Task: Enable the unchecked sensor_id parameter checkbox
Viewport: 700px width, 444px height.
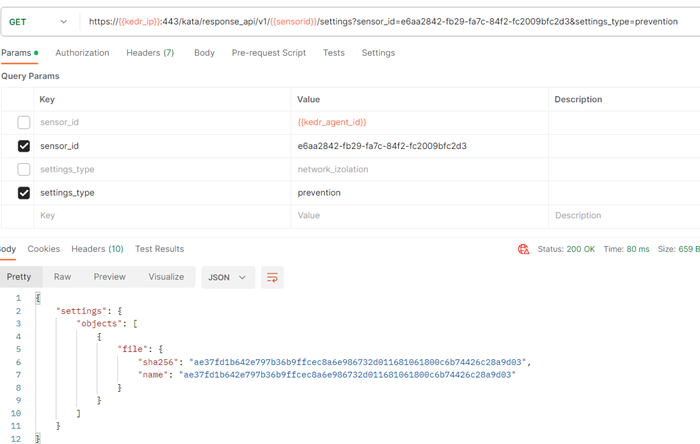Action: click(x=24, y=122)
